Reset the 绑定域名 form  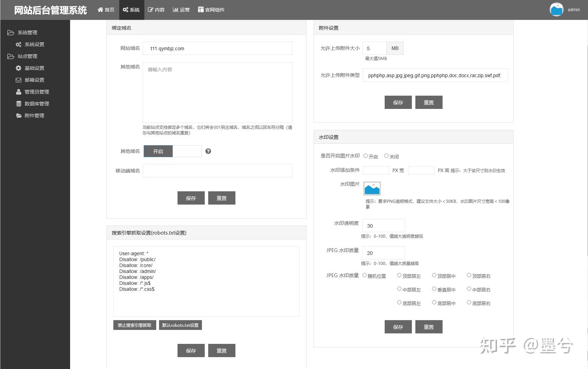[222, 198]
